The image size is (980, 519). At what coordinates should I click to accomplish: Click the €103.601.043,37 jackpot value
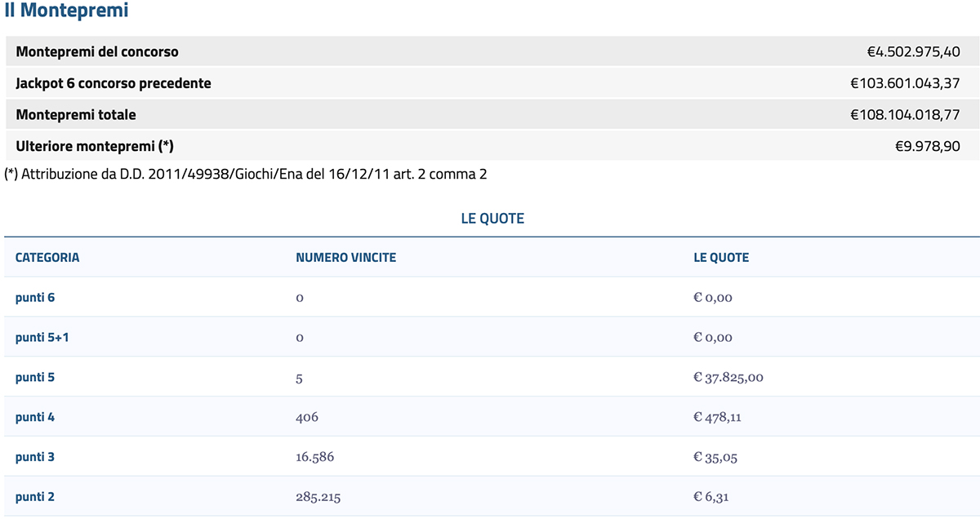tap(905, 83)
